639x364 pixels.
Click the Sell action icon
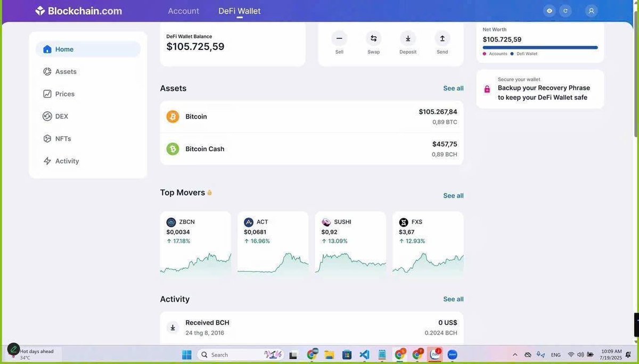pos(339,38)
